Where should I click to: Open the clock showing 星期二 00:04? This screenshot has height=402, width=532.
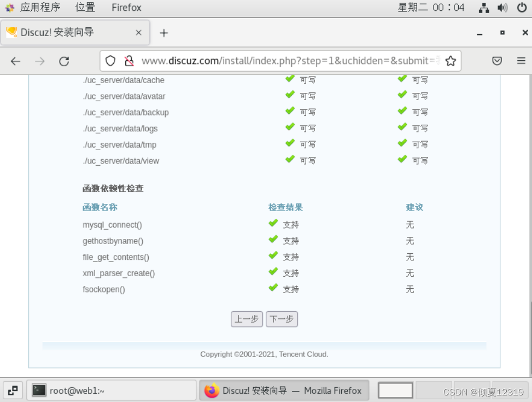[431, 7]
